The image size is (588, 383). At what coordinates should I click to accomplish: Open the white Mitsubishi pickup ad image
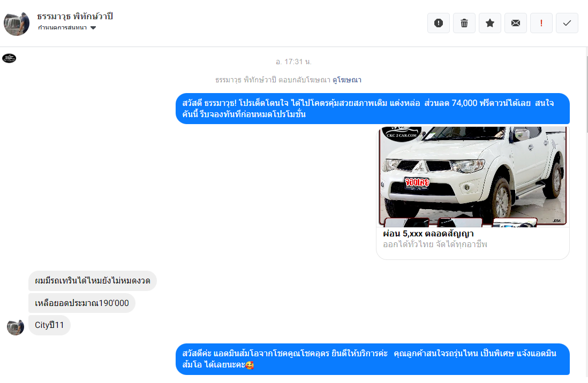pos(472,177)
